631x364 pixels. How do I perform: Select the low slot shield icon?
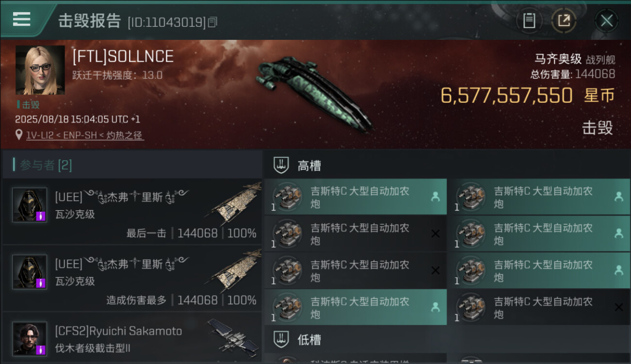[x=281, y=339]
